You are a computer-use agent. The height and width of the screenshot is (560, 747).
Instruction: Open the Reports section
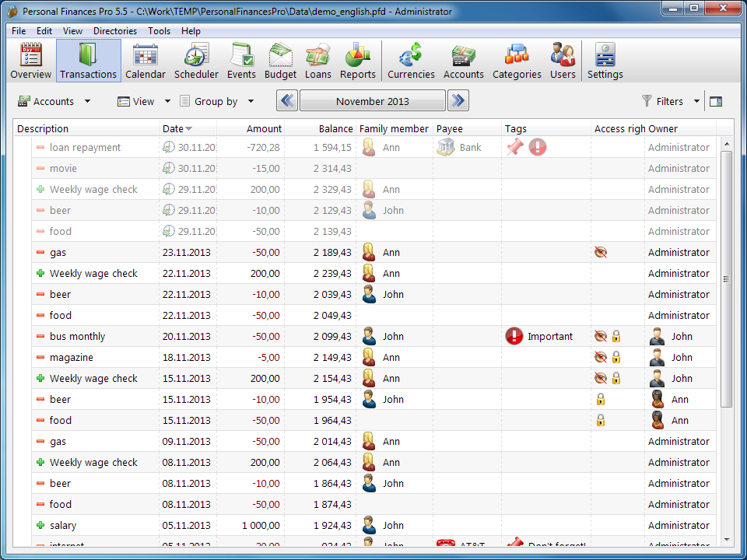(x=358, y=61)
